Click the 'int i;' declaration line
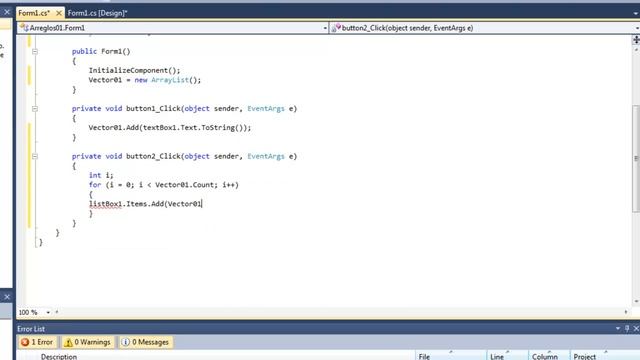This screenshot has height=360, width=640. tap(101, 175)
